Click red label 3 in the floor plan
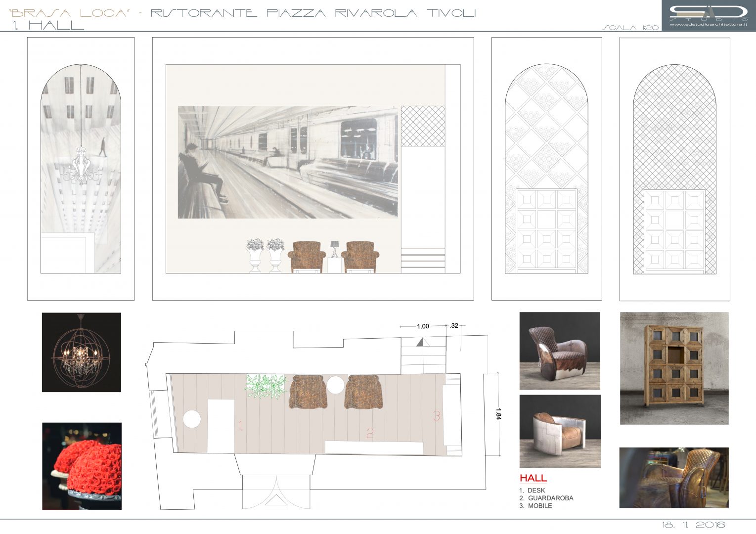This screenshot has width=756, height=534. (437, 416)
